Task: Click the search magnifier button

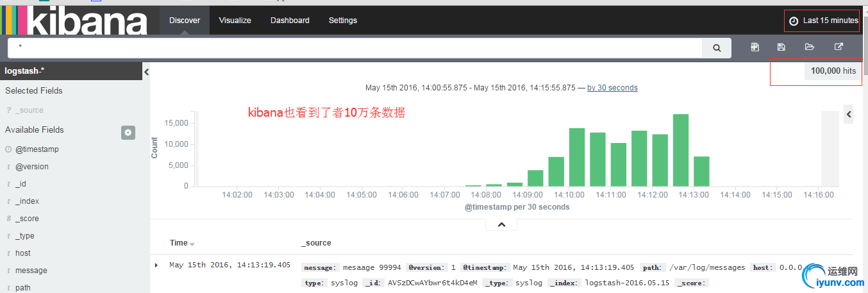Action: tap(717, 47)
